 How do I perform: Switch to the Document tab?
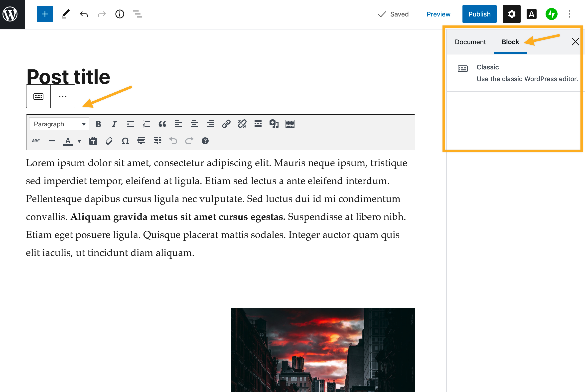(470, 42)
